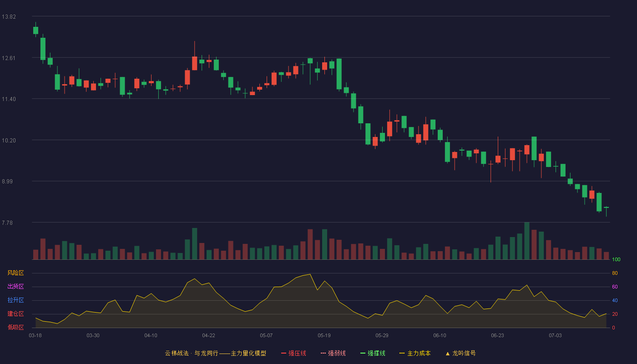Click the 13.82 price axis label
Viewport: 637px width, 364px height.
(x=9, y=17)
